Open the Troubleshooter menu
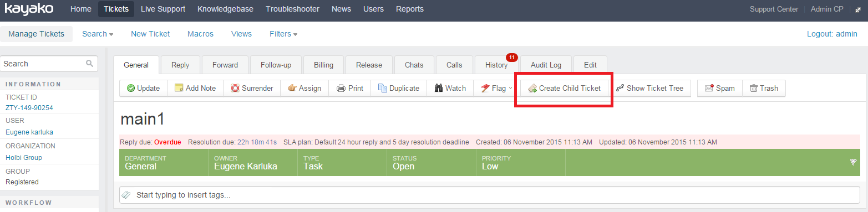The height and width of the screenshot is (212, 868). coord(292,9)
